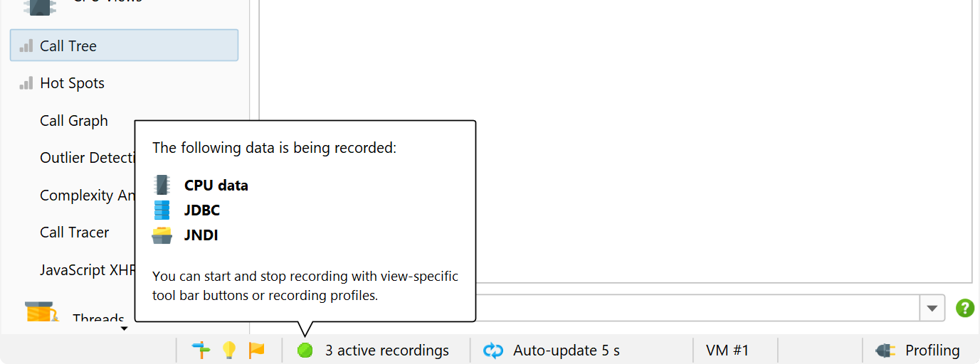Image resolution: width=980 pixels, height=364 pixels.
Task: Toggle the Auto-update 5 s refresh icon
Action: [493, 350]
